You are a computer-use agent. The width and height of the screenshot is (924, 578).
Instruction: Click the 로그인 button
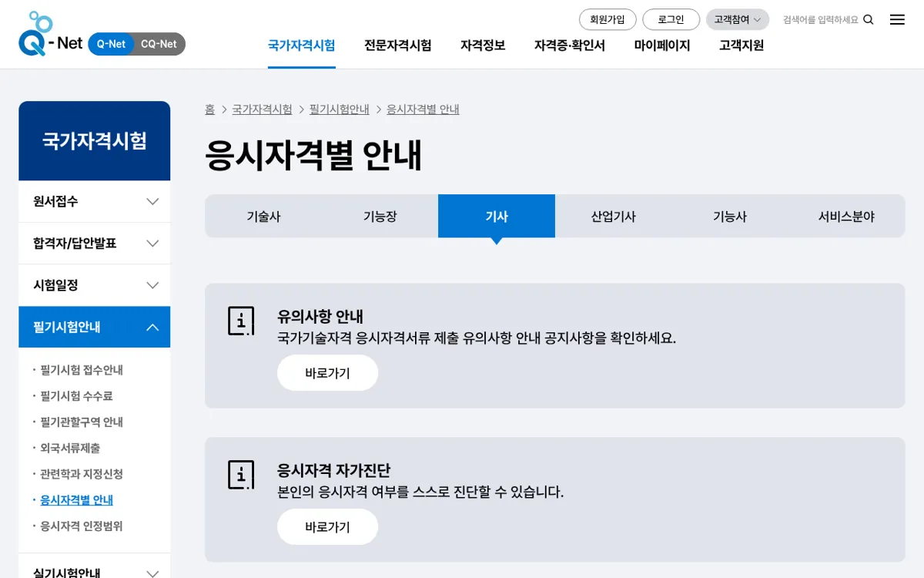tap(671, 20)
